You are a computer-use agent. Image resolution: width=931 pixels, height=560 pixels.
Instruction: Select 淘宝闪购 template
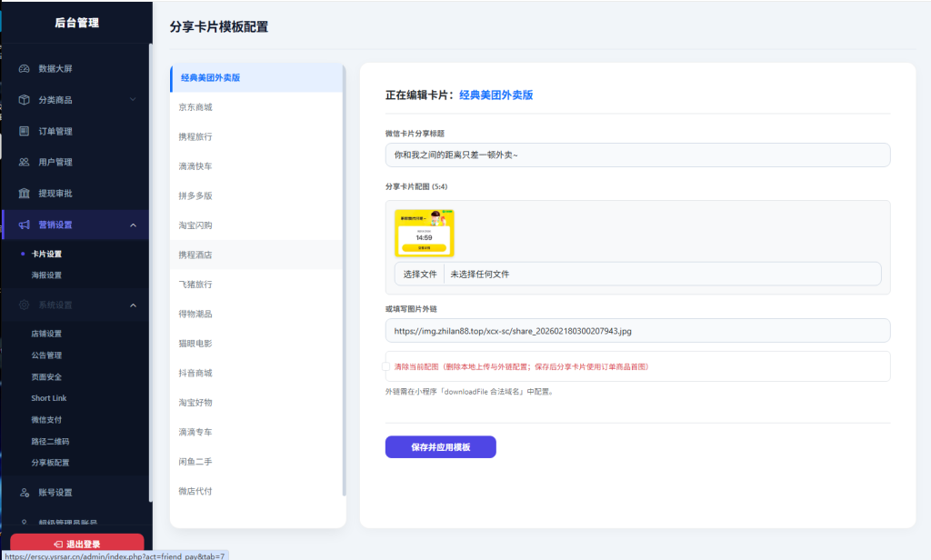click(256, 225)
